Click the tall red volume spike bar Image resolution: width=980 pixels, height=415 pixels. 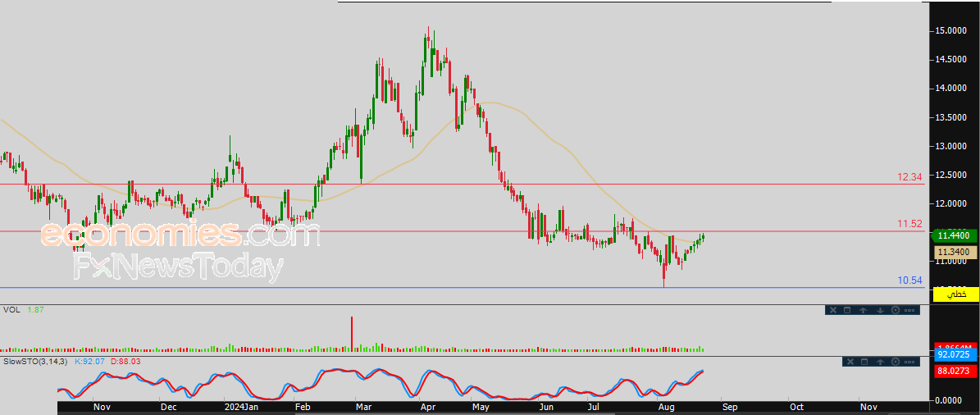pyautogui.click(x=352, y=334)
